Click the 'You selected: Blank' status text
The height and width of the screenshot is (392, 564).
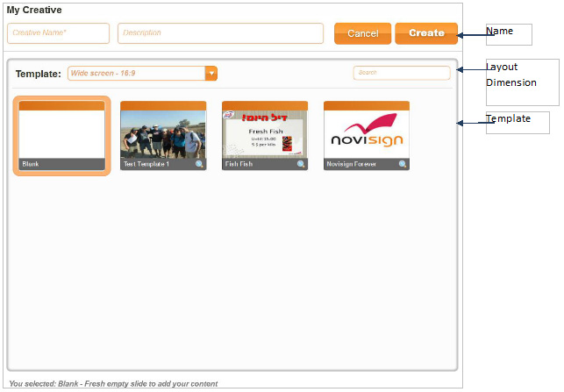pos(113,384)
